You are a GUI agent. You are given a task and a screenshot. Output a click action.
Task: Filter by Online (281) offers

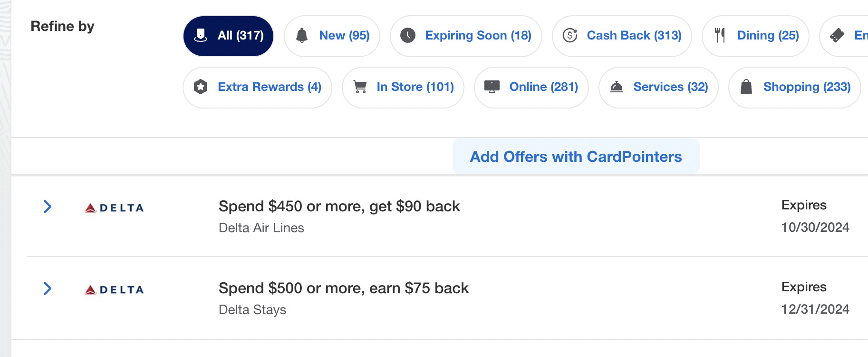[x=543, y=87]
